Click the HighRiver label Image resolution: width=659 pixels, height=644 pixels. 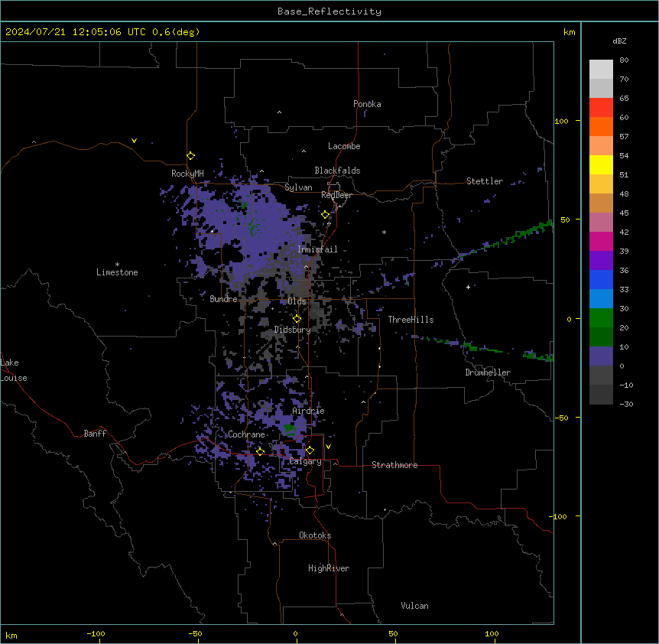pyautogui.click(x=329, y=568)
